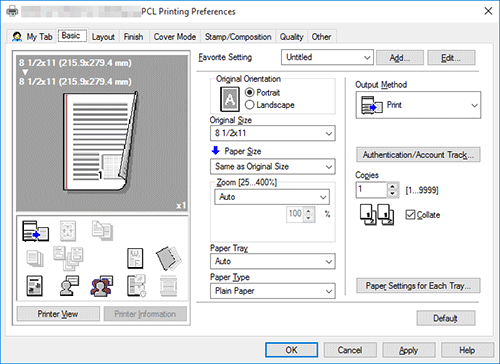Click the Default button

[x=446, y=318]
